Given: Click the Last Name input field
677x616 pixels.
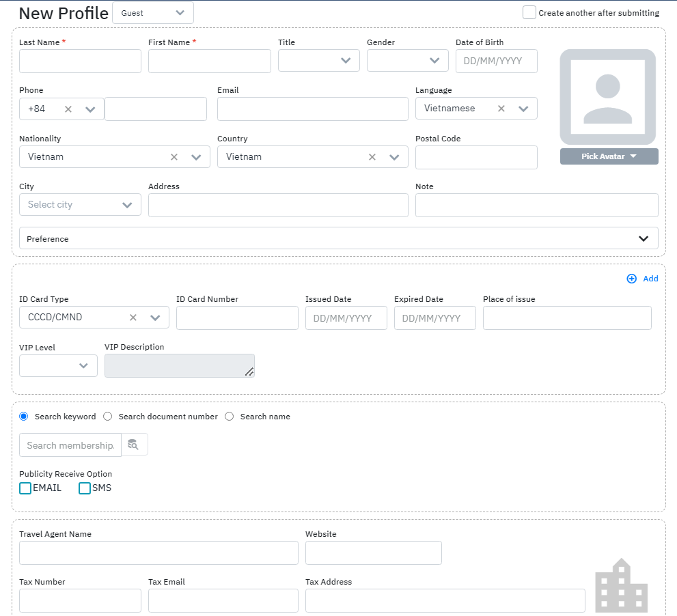Looking at the screenshot, I should [x=80, y=61].
